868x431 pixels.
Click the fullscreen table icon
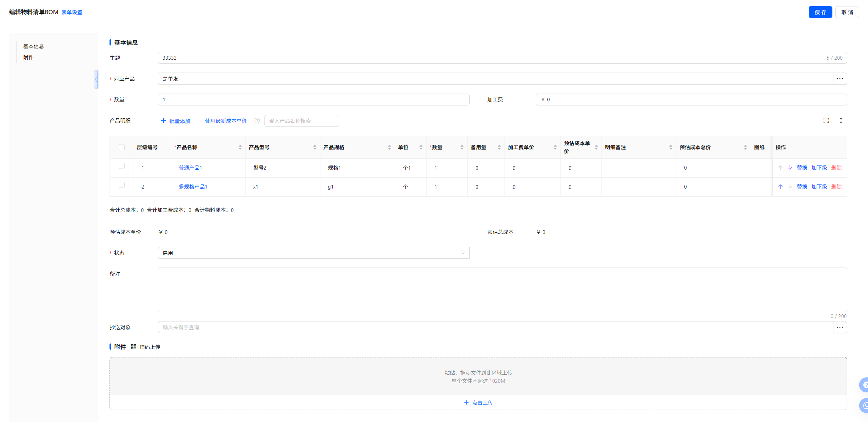[826, 120]
